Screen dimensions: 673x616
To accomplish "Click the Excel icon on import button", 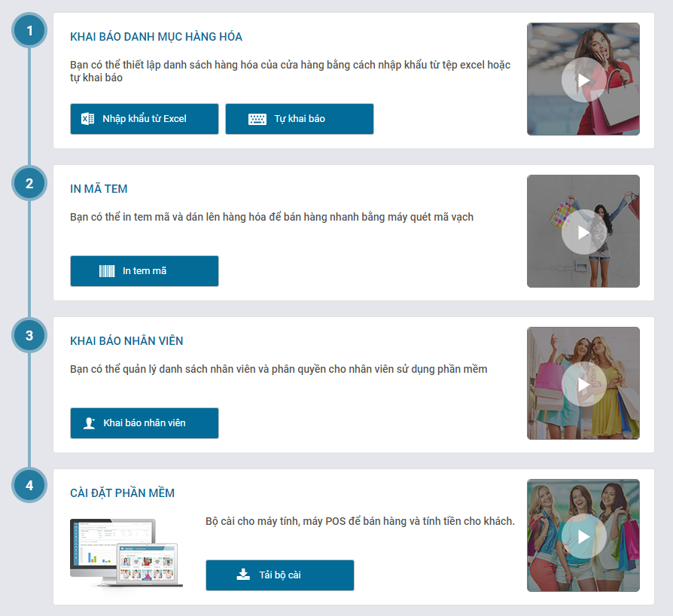I will click(88, 118).
